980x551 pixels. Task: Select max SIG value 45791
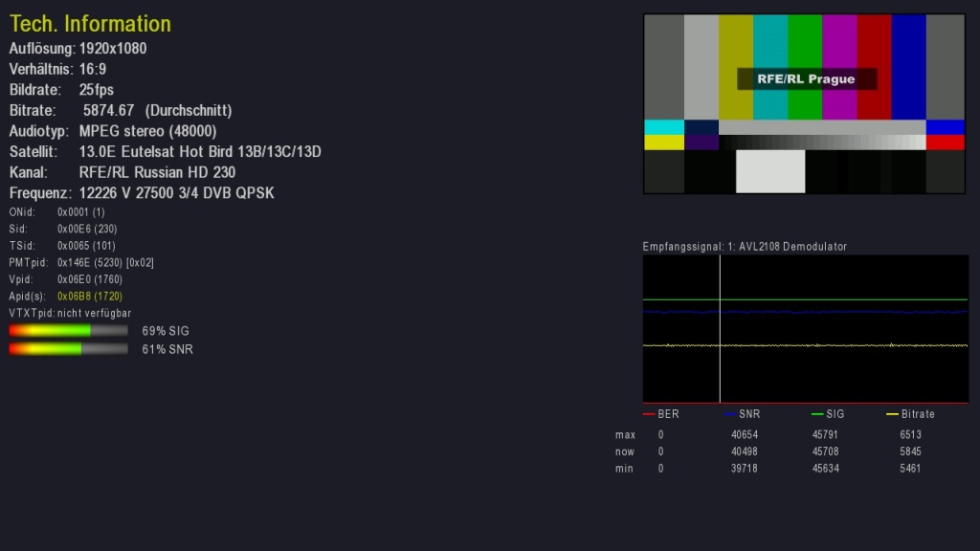(x=826, y=435)
